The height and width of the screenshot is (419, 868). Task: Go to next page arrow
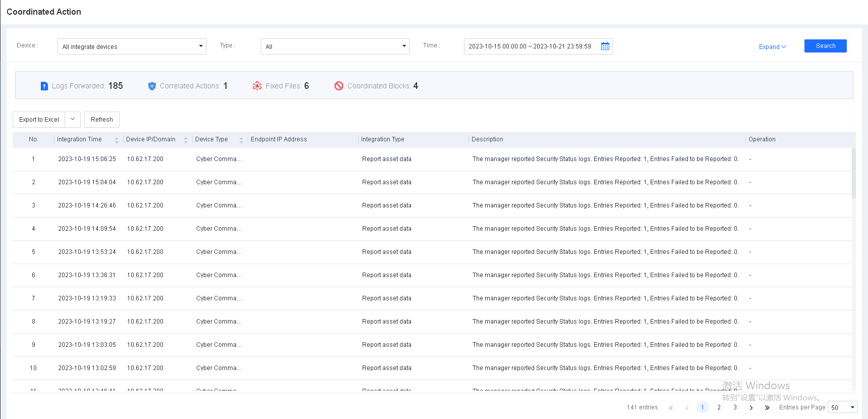pos(751,407)
